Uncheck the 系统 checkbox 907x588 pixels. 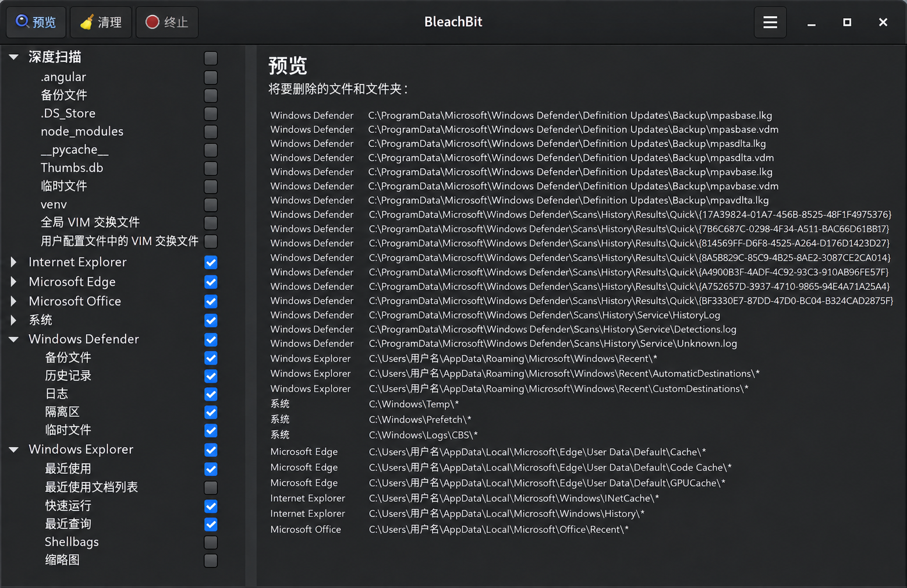[211, 320]
